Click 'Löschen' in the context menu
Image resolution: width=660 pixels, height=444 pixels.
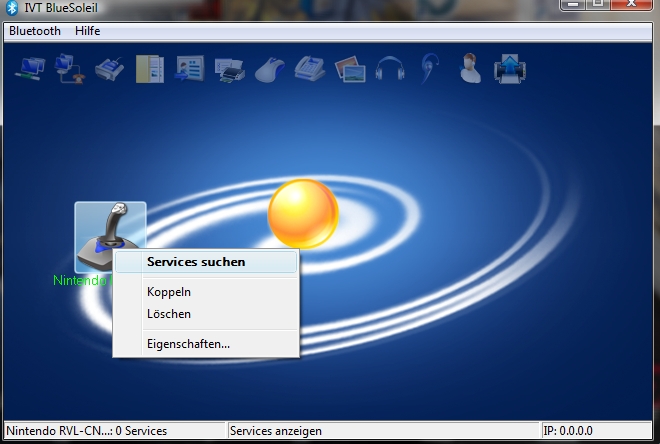(169, 314)
